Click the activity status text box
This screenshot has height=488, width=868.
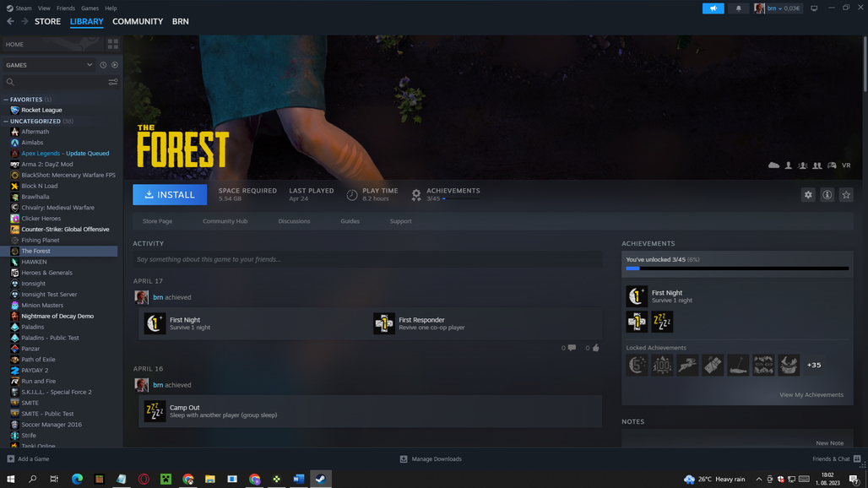click(367, 259)
